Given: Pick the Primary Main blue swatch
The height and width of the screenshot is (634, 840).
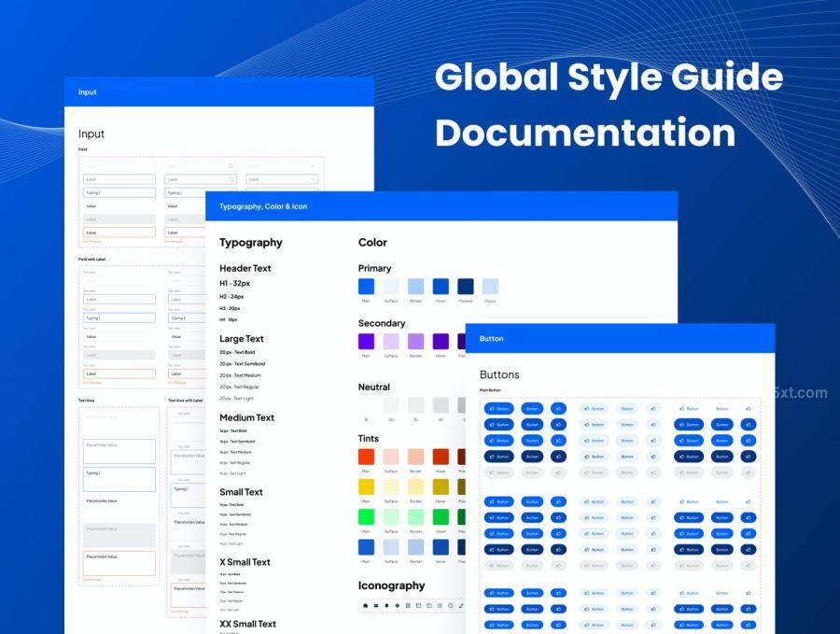Looking at the screenshot, I should click(x=367, y=286).
